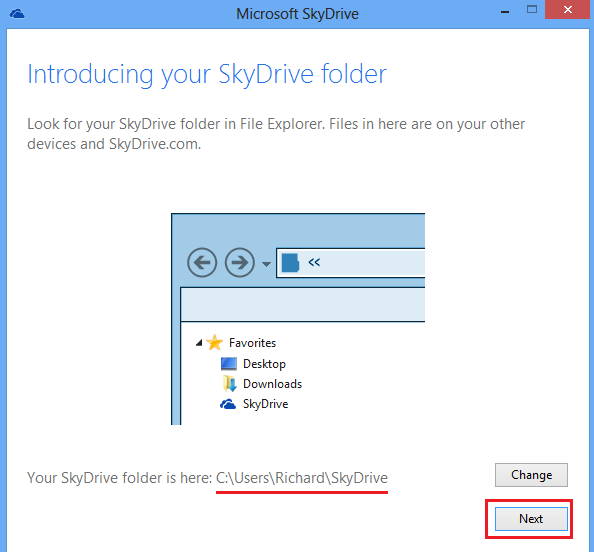
Task: Click the illustrated address bar field
Action: point(351,263)
